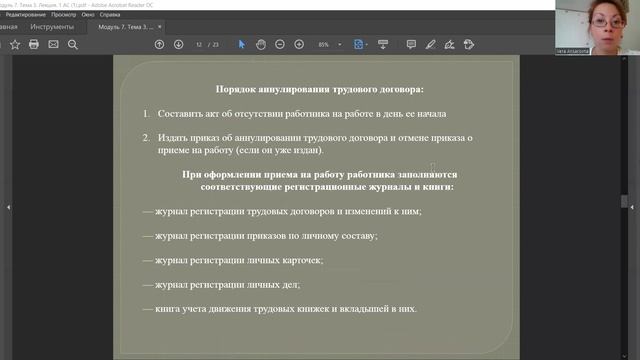Open the Редактирование menu

click(26, 15)
